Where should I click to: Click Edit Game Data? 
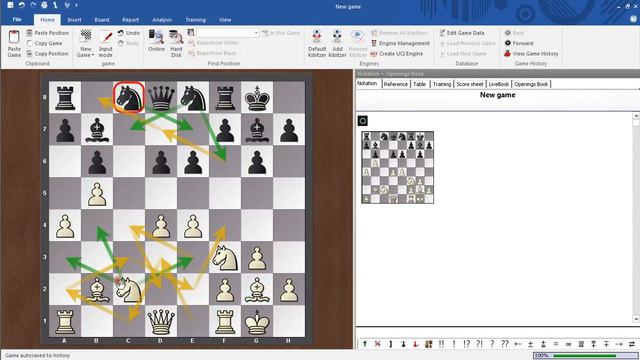(x=462, y=33)
